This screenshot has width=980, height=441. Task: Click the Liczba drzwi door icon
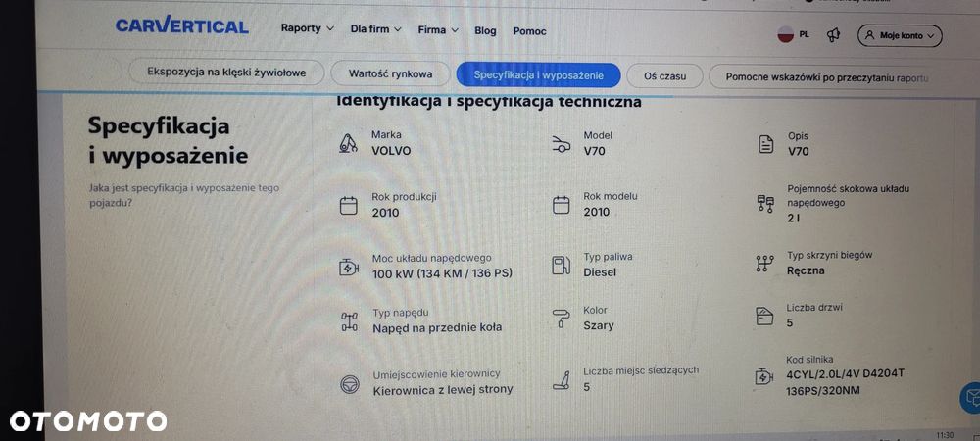(764, 317)
